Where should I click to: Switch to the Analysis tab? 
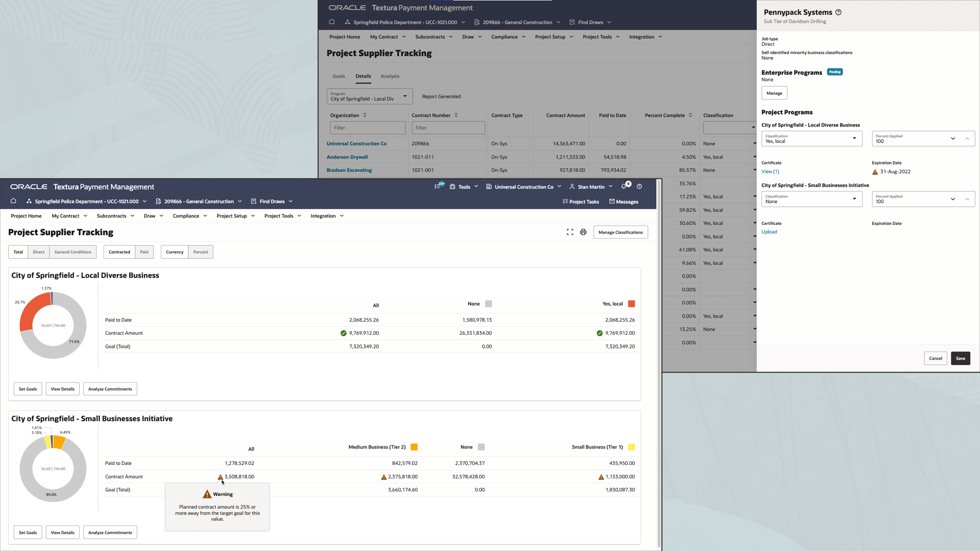[390, 76]
